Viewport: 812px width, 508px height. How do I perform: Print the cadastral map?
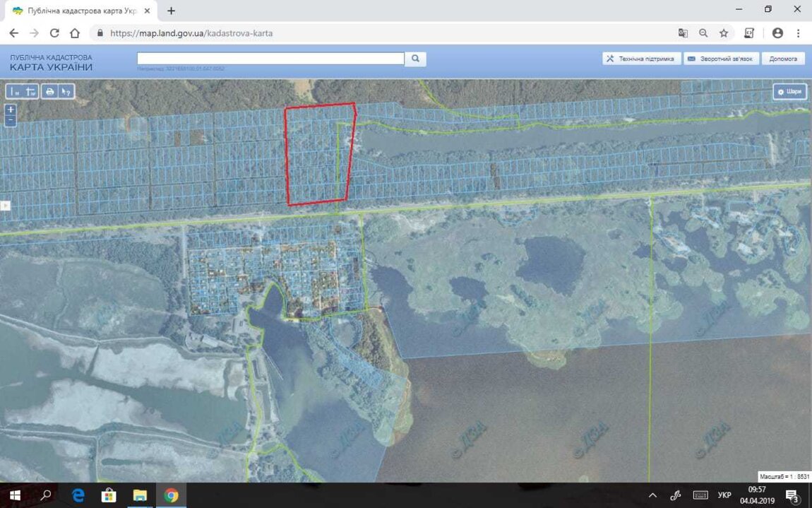(x=49, y=91)
